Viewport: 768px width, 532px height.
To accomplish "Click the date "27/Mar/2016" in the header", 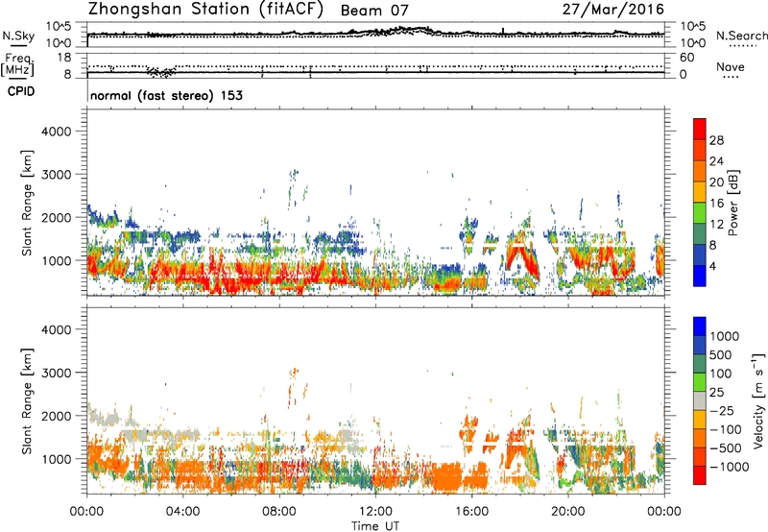I will (x=612, y=10).
